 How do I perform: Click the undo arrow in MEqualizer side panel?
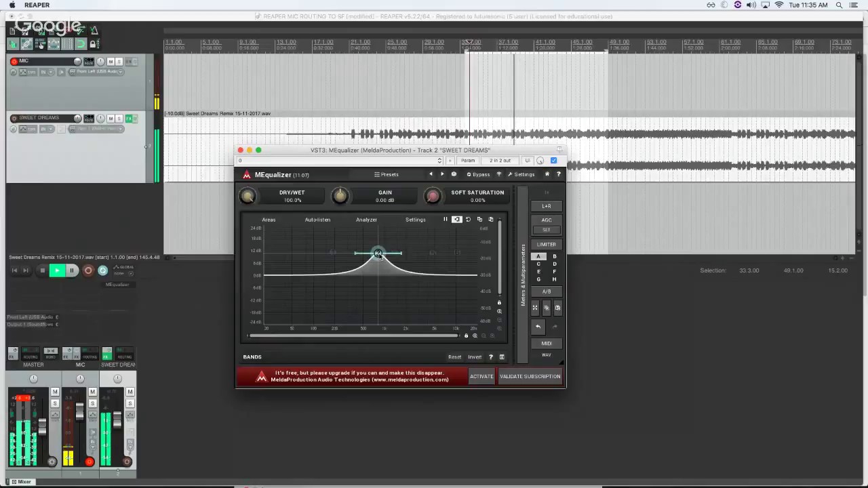(538, 327)
